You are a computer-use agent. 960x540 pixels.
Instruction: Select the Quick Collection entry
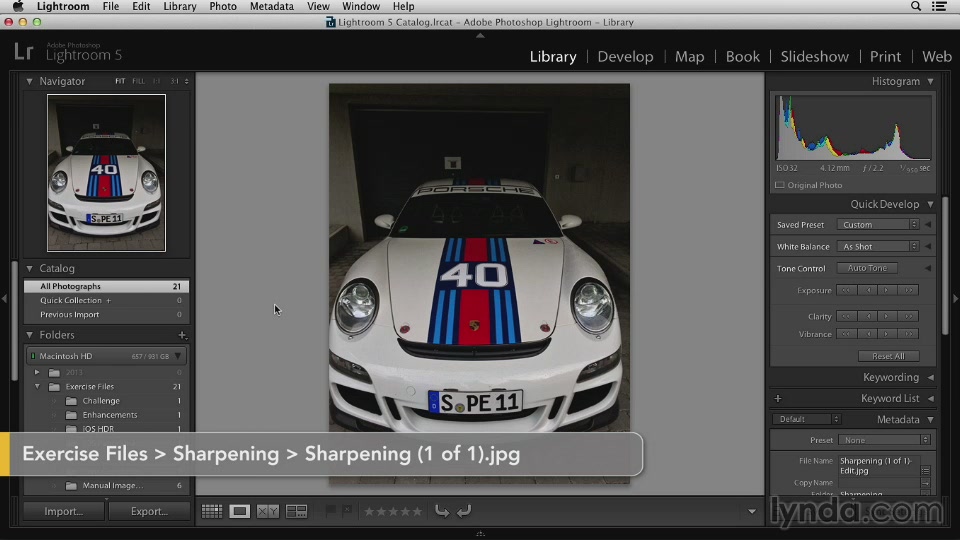106,301
